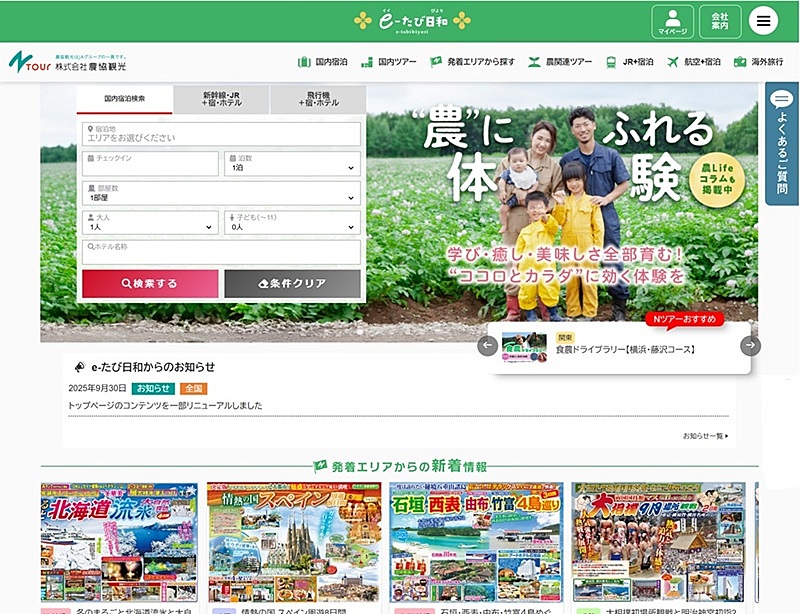This screenshot has width=800, height=614.
Task: Expand the 部屋数 rooms dropdown
Action: (220, 194)
